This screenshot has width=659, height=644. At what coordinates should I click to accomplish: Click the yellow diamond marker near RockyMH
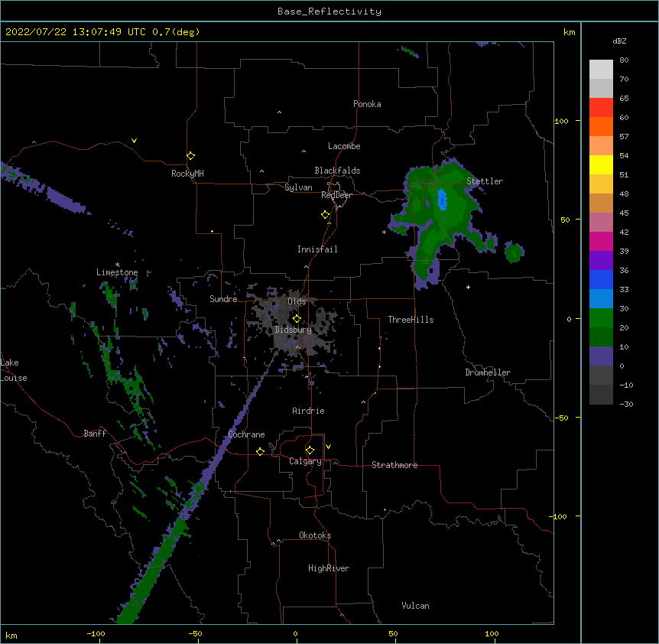click(191, 156)
